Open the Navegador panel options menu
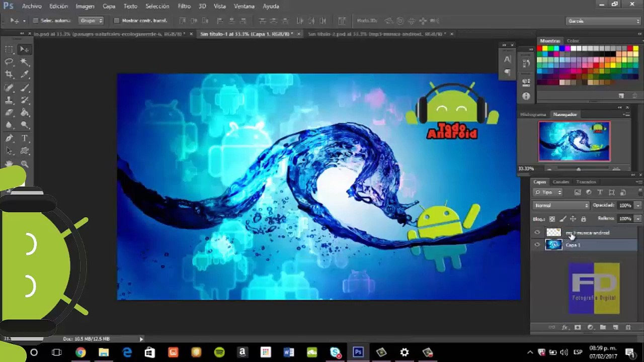Viewport: 644px width, 362px height. click(627, 115)
